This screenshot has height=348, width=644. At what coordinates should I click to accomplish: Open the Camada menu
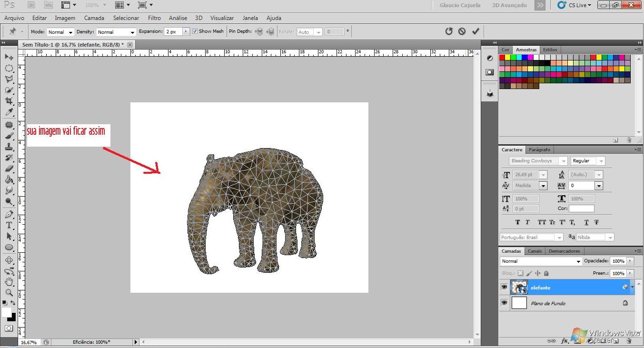(x=94, y=18)
